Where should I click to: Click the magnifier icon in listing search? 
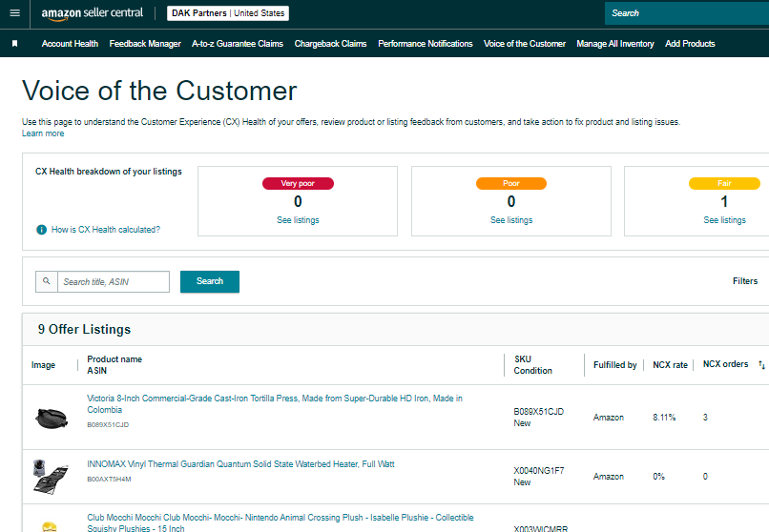click(47, 281)
